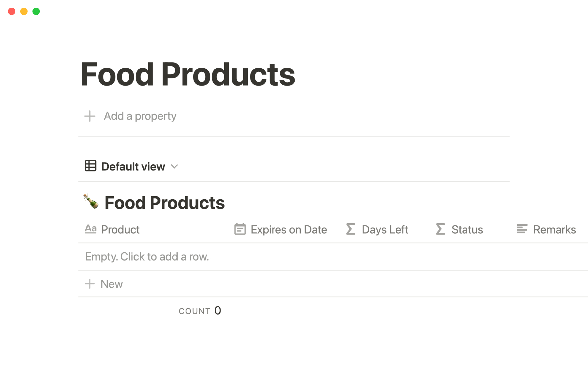Click the Aa icon of Product column
Screen dimensions: 588x368
click(x=91, y=229)
